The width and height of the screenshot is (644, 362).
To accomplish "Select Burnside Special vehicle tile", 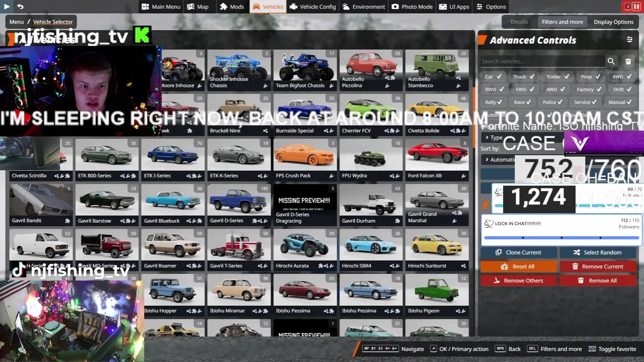I will click(x=305, y=115).
